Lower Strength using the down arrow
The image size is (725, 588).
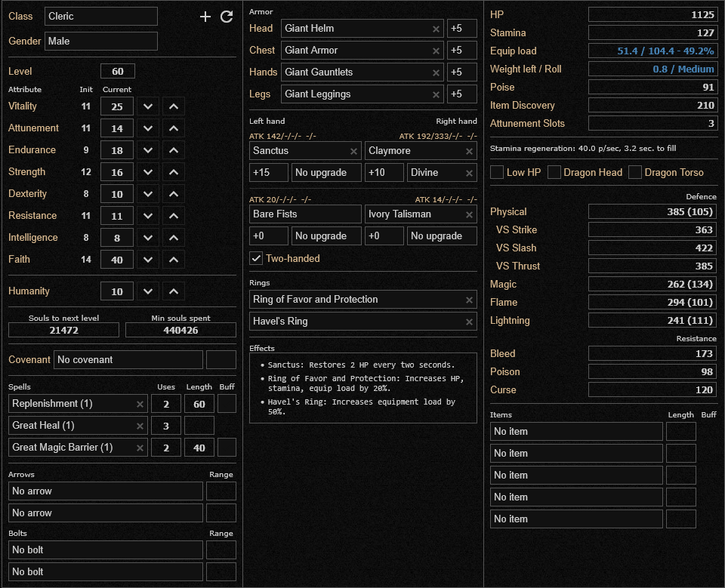[148, 172]
